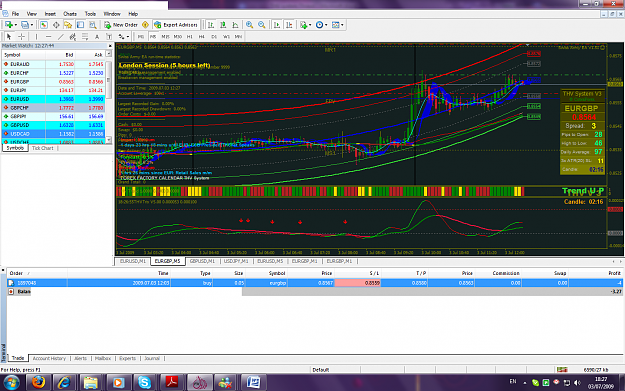Set timeframe to MN
625x391 pixels.
(x=238, y=37)
